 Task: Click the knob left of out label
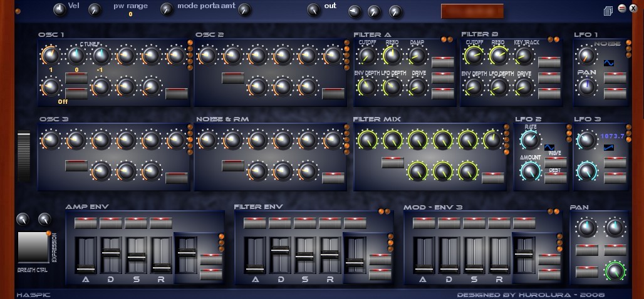point(314,10)
